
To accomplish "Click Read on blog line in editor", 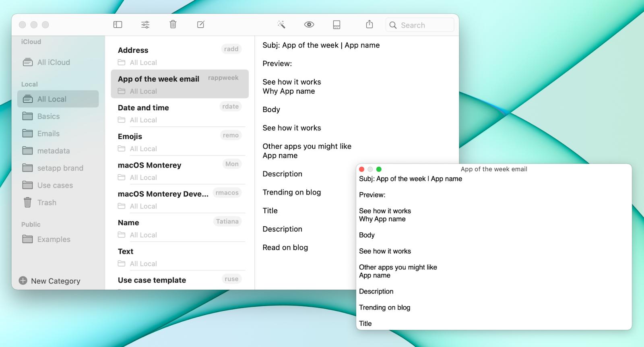I will tap(285, 248).
